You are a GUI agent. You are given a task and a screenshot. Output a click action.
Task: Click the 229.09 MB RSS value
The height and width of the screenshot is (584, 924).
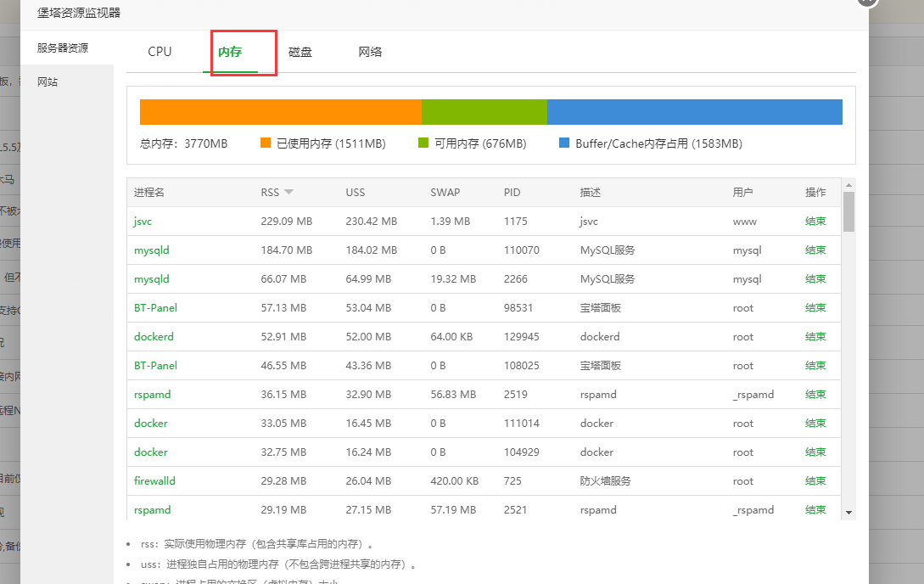(287, 221)
